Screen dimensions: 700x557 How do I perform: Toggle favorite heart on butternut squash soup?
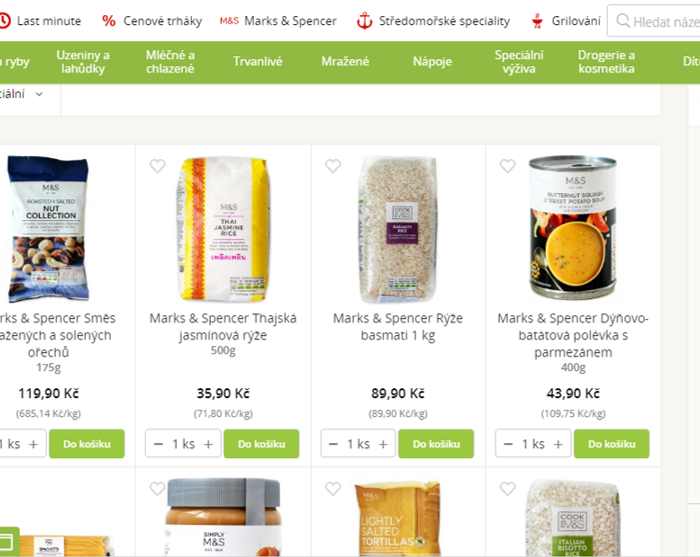click(x=508, y=166)
